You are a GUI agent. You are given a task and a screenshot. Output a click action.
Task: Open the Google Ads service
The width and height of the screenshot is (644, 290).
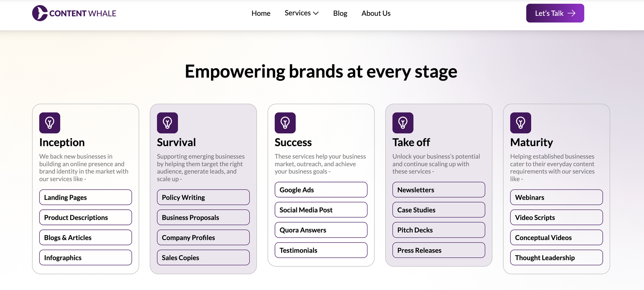pos(321,190)
